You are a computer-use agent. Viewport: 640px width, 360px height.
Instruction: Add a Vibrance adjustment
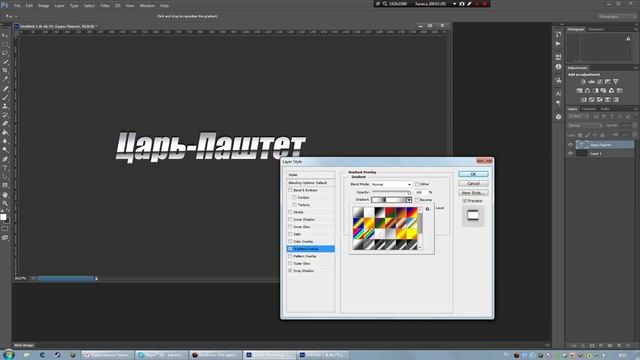pyautogui.click(x=616, y=82)
